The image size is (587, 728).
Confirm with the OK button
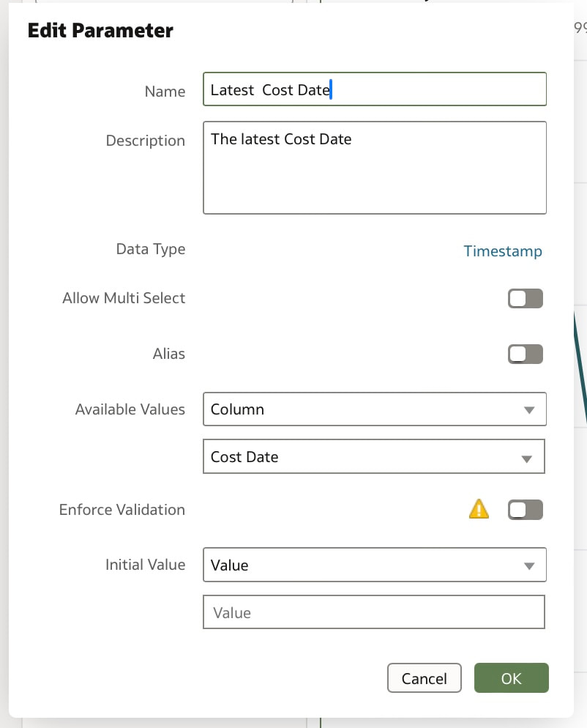(x=512, y=678)
